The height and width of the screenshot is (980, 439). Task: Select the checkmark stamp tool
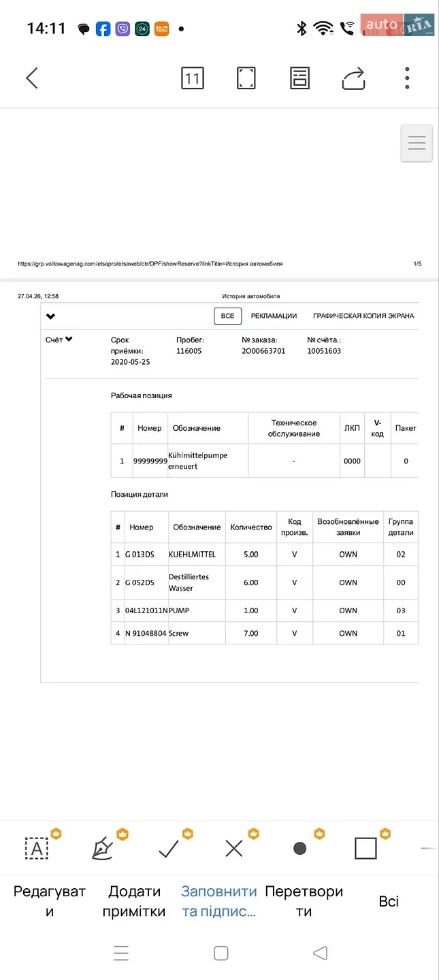pyautogui.click(x=168, y=848)
